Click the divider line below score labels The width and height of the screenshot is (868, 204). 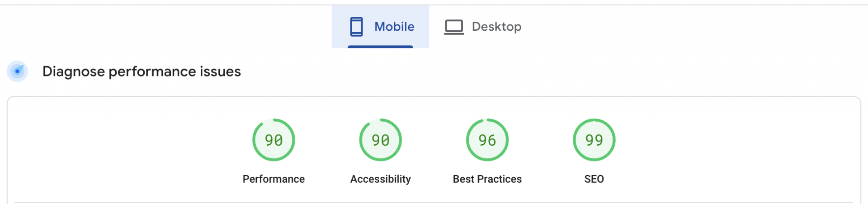pos(434,203)
